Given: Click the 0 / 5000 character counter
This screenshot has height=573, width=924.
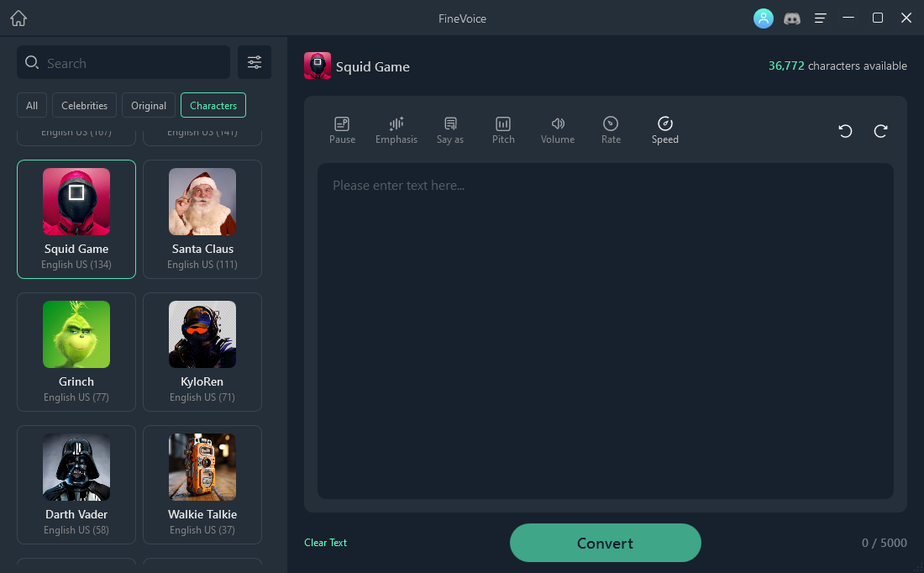Looking at the screenshot, I should pyautogui.click(x=884, y=543).
